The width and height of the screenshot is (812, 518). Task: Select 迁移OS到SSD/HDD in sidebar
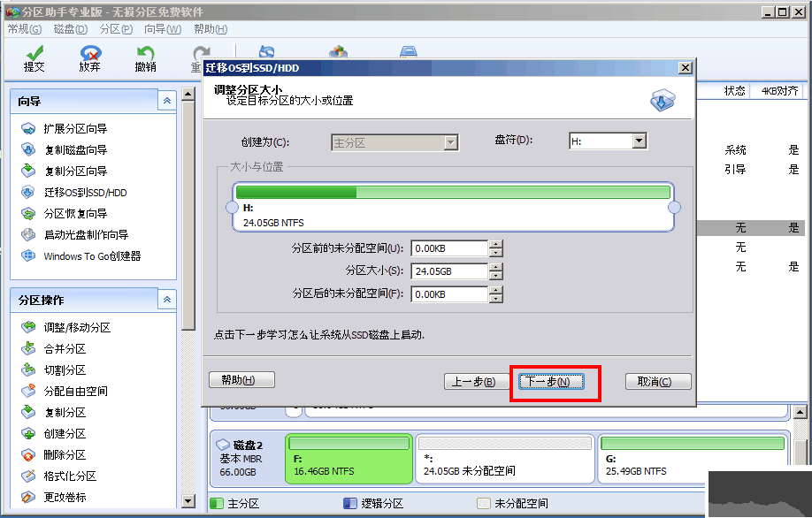[86, 193]
